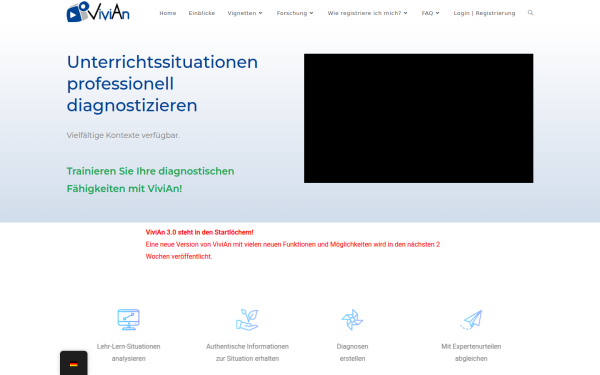
Task: Expand the Vignetten dropdown menu
Action: (x=245, y=13)
